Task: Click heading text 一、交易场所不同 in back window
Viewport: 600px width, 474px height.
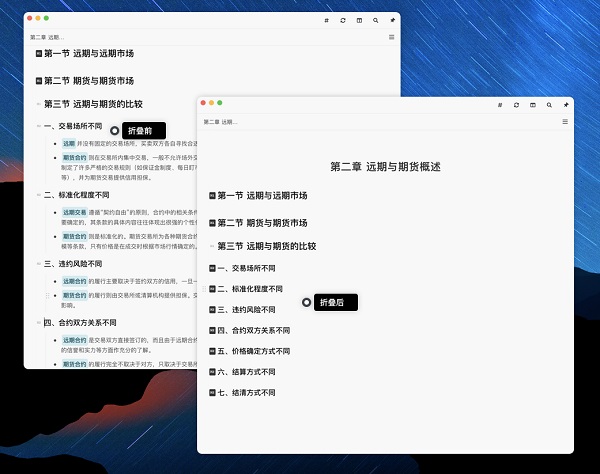Action: (x=73, y=126)
